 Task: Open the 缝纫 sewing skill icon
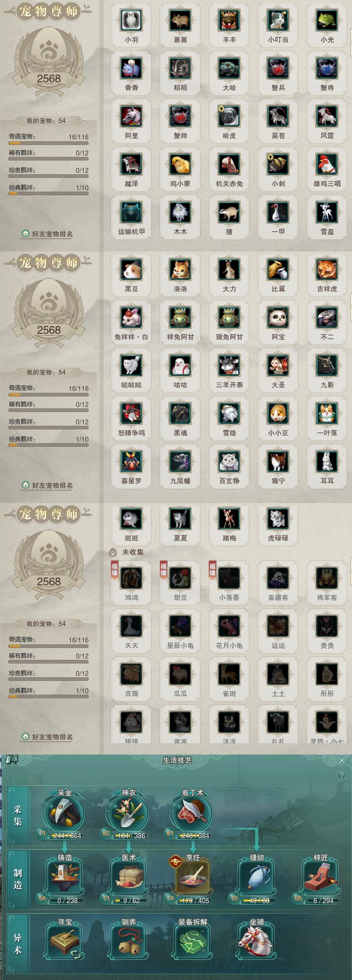[256, 876]
